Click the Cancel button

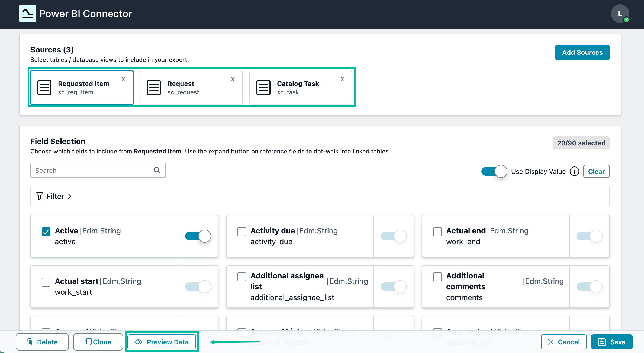pos(564,342)
